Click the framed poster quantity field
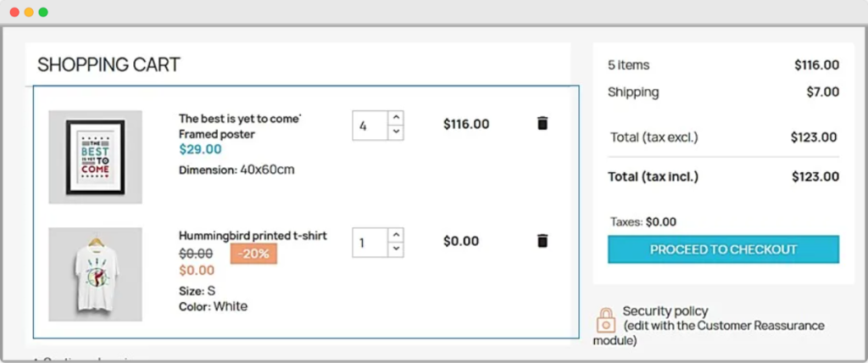The height and width of the screenshot is (363, 868). tap(370, 126)
